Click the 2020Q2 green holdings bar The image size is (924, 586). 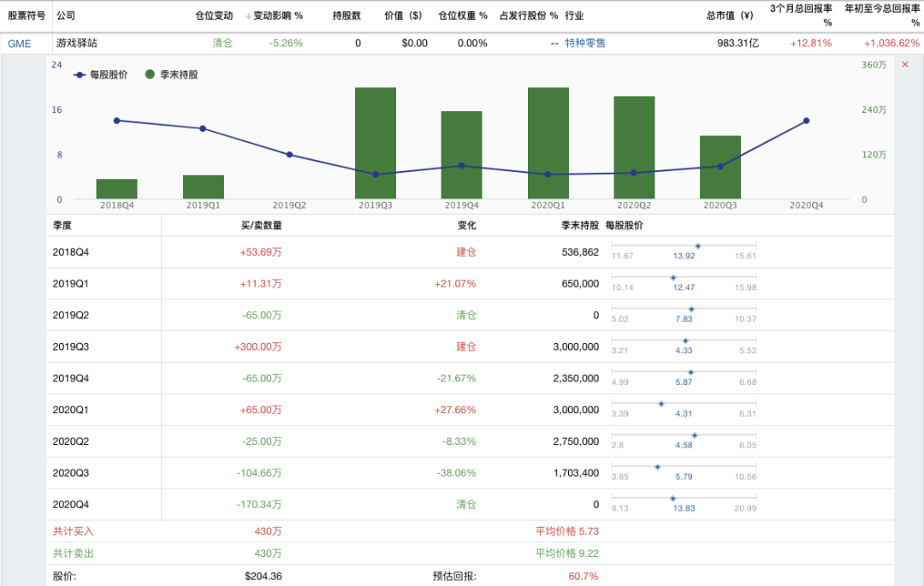(x=634, y=147)
